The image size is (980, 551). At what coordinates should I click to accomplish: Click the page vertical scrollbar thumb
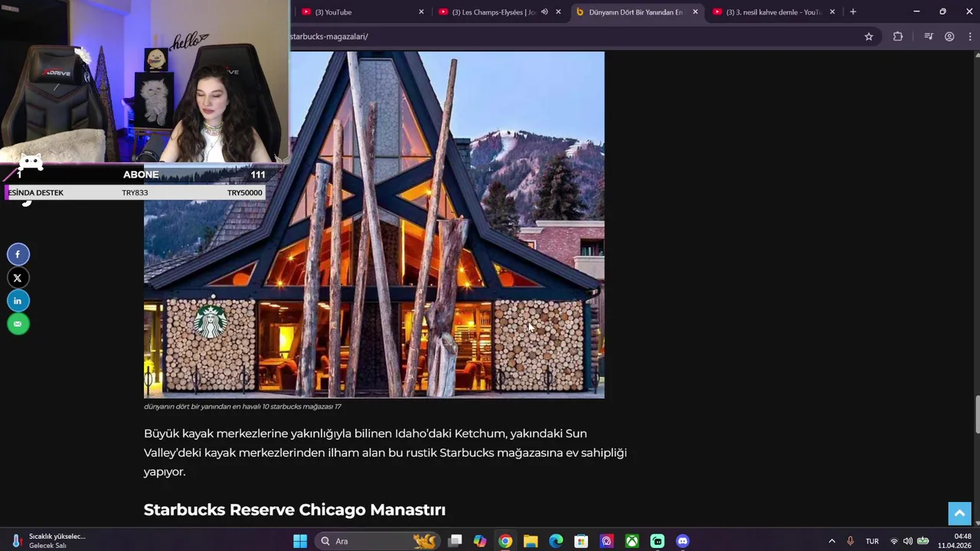coord(976,414)
